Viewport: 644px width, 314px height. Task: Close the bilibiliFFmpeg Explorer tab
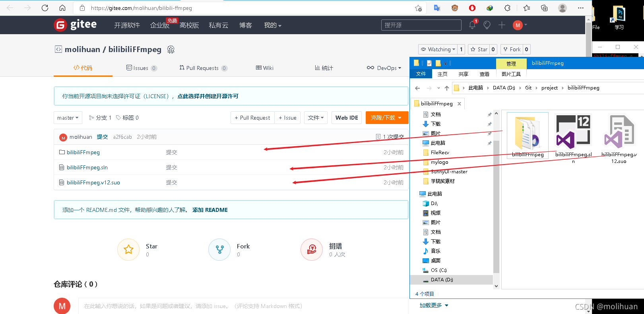(x=459, y=104)
